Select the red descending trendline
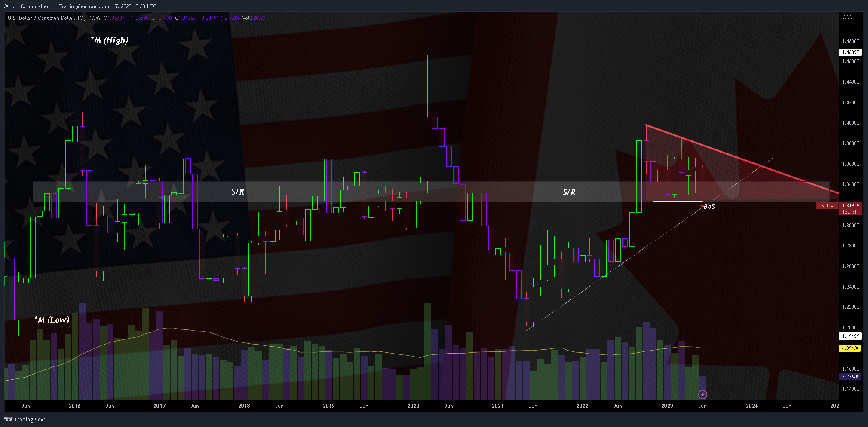868x427 pixels. click(x=742, y=159)
